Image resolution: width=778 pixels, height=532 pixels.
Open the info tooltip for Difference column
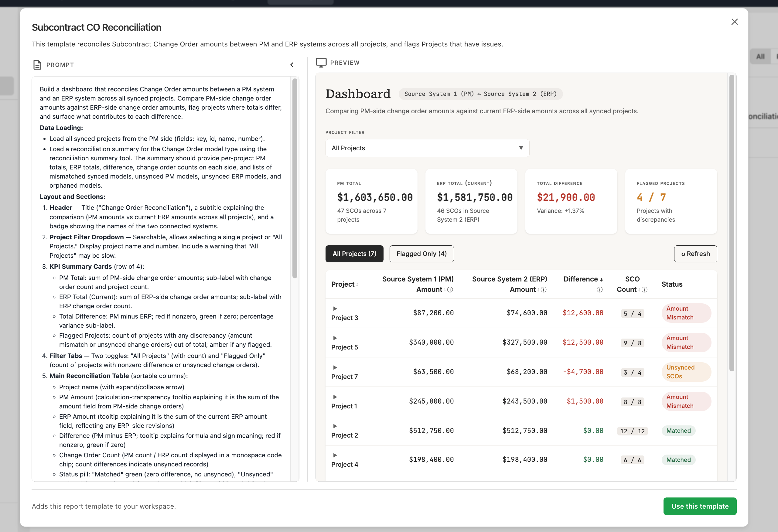tap(599, 290)
